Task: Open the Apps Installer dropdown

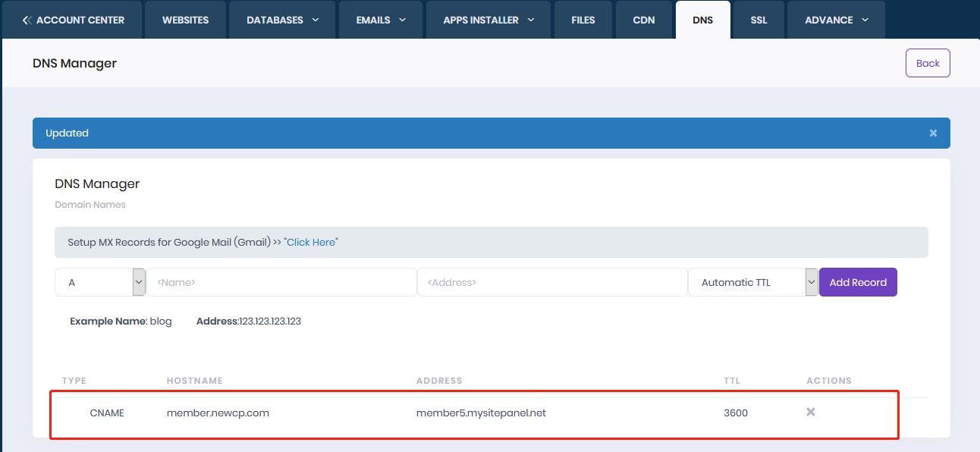Action: point(489,20)
